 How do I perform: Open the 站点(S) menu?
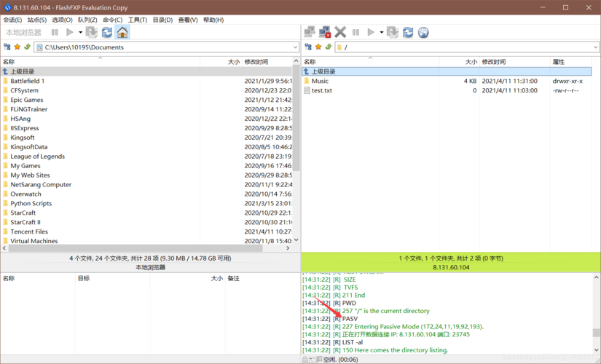[x=37, y=20]
